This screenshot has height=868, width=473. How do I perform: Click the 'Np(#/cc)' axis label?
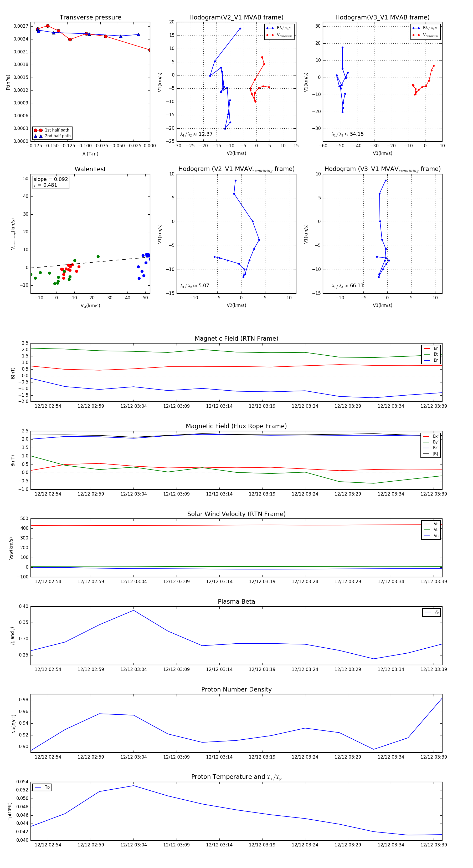pos(13,724)
